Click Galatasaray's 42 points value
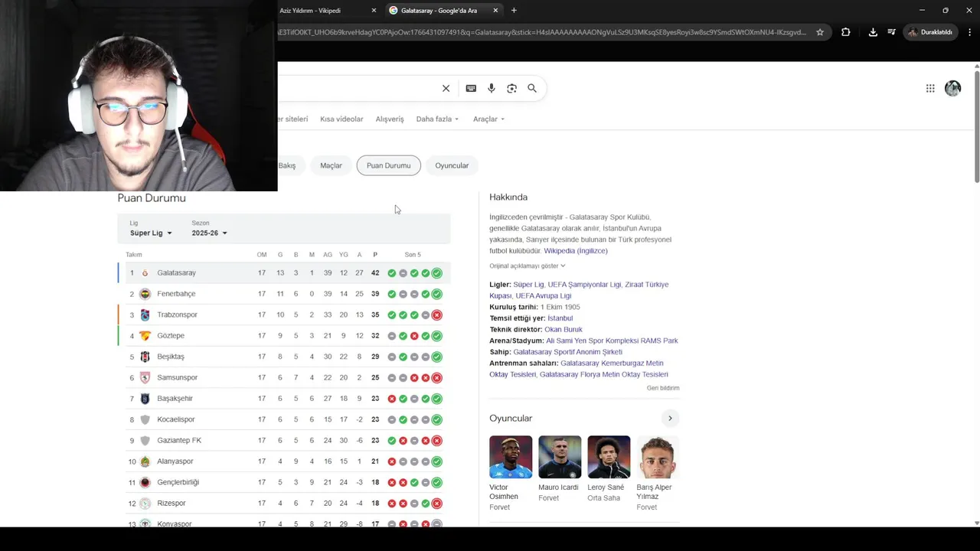Image resolution: width=980 pixels, height=551 pixels. 375,273
